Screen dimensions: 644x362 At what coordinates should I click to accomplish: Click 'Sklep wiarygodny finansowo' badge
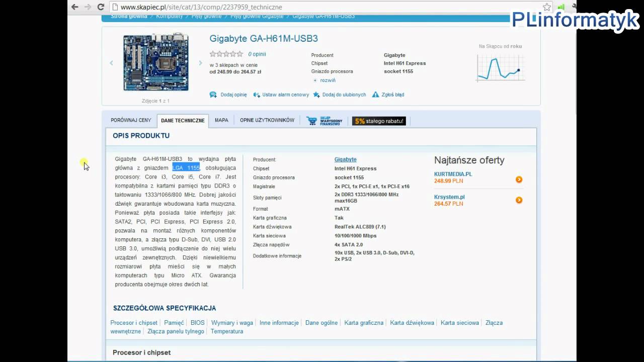(325, 121)
